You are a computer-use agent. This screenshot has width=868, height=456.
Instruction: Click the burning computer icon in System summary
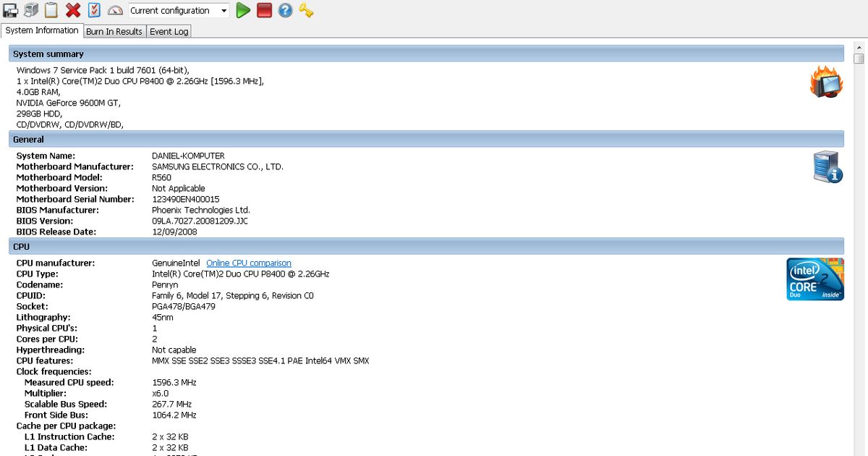tap(825, 83)
